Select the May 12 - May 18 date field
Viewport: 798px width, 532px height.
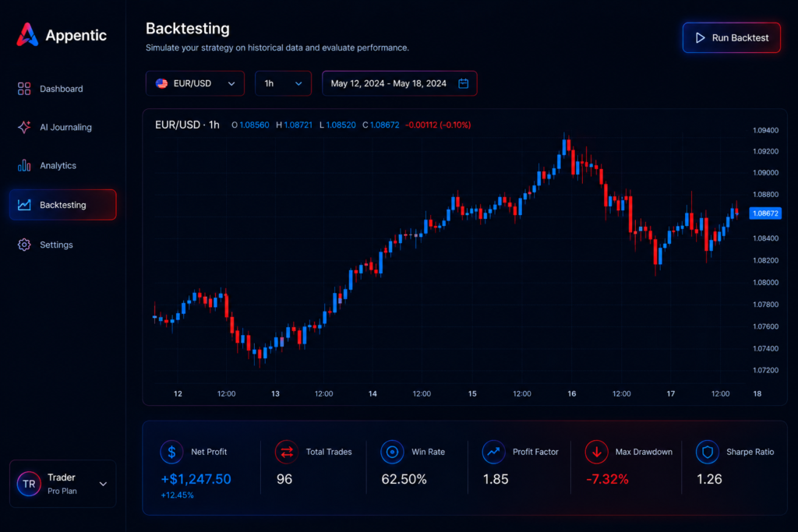[400, 83]
